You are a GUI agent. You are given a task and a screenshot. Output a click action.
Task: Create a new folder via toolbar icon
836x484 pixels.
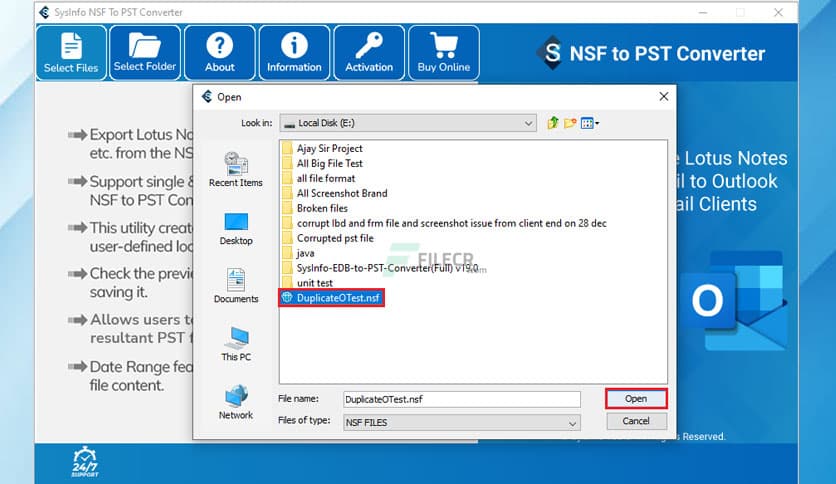570,123
